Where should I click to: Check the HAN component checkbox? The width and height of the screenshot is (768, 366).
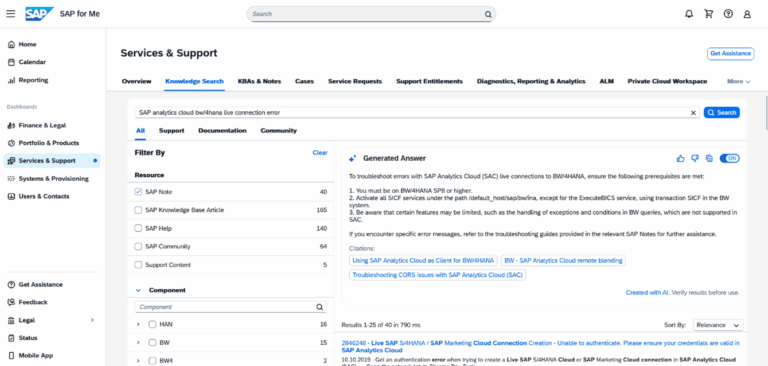point(152,324)
